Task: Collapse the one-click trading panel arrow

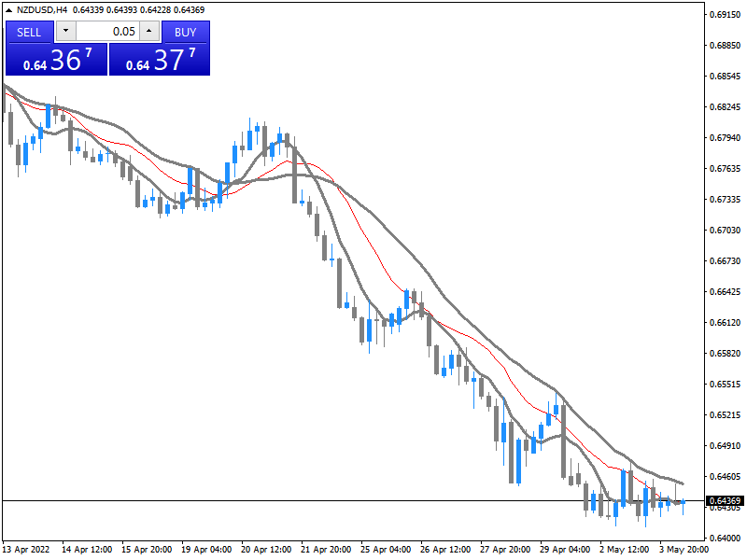Action: coord(8,9)
